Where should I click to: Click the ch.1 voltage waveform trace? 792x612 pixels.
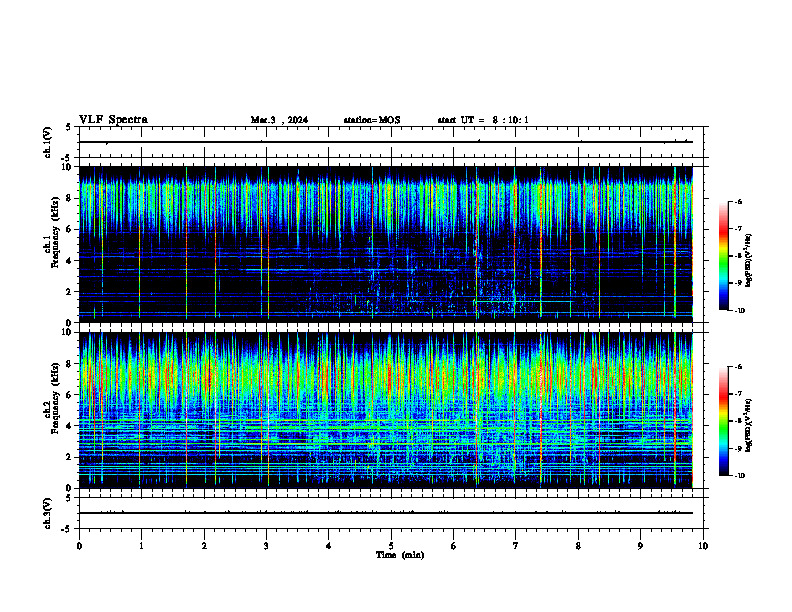pos(386,142)
